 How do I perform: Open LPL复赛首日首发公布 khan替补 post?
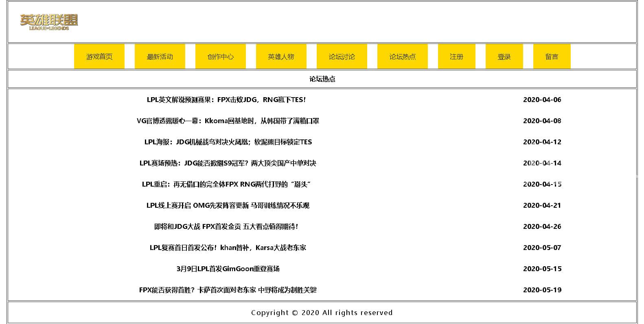(x=228, y=248)
